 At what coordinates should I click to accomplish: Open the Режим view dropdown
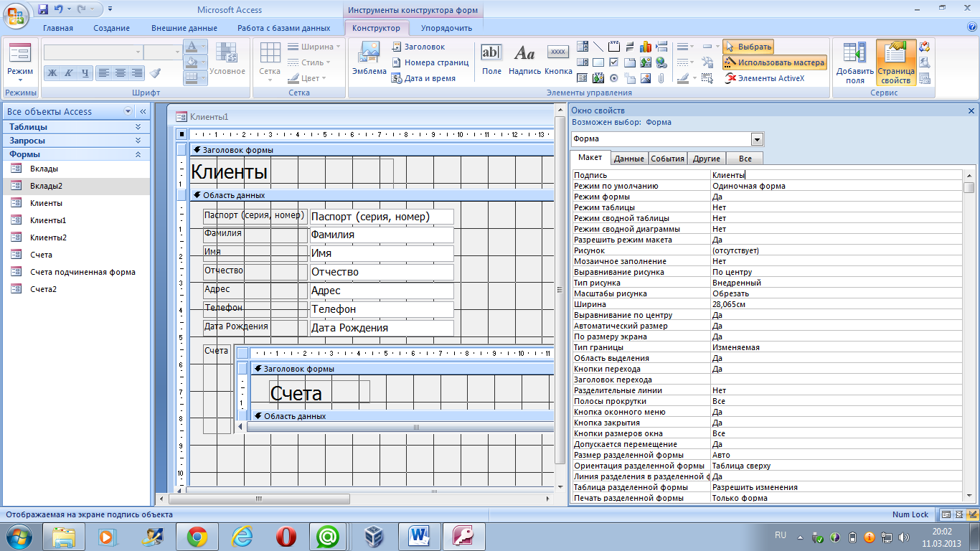tap(20, 62)
